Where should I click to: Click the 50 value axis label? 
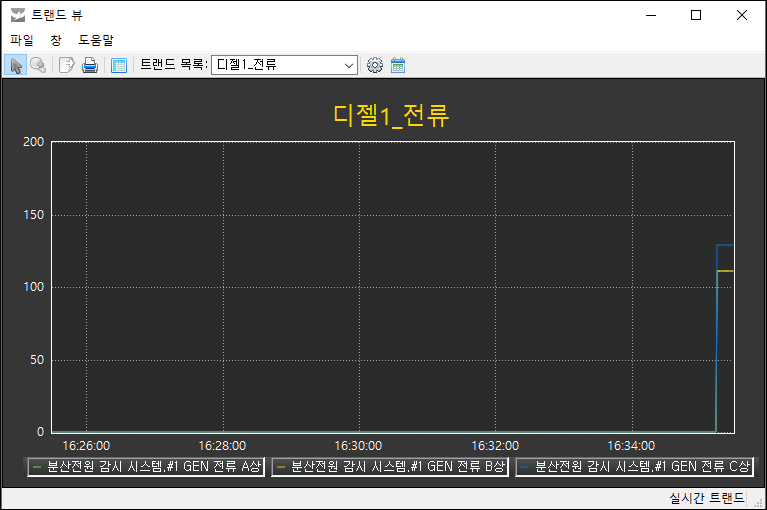tap(37, 360)
